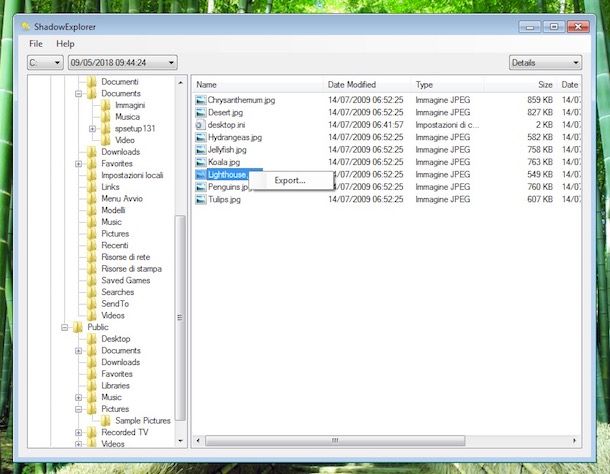Click the 607 KB size cell
This screenshot has width=610, height=474.
pos(540,200)
